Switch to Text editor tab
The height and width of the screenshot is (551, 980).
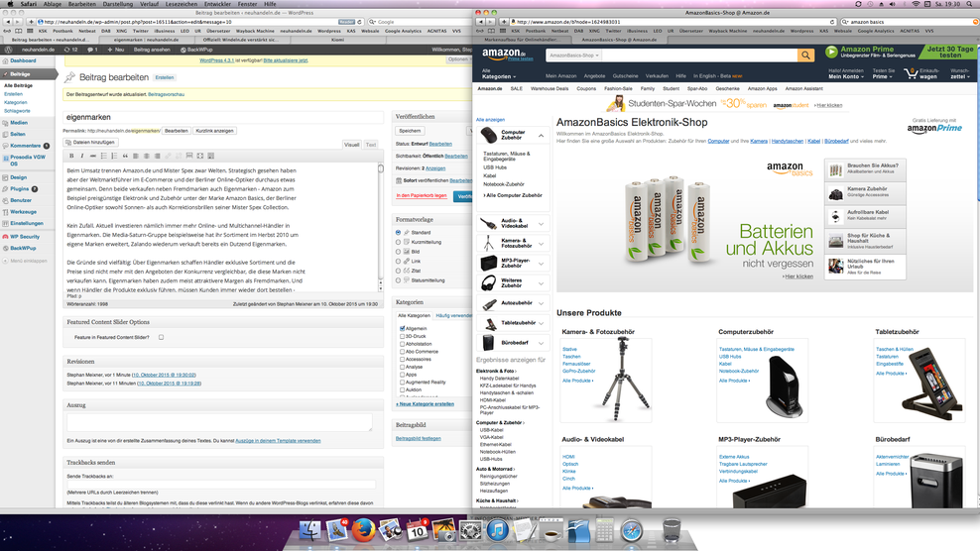pyautogui.click(x=371, y=145)
